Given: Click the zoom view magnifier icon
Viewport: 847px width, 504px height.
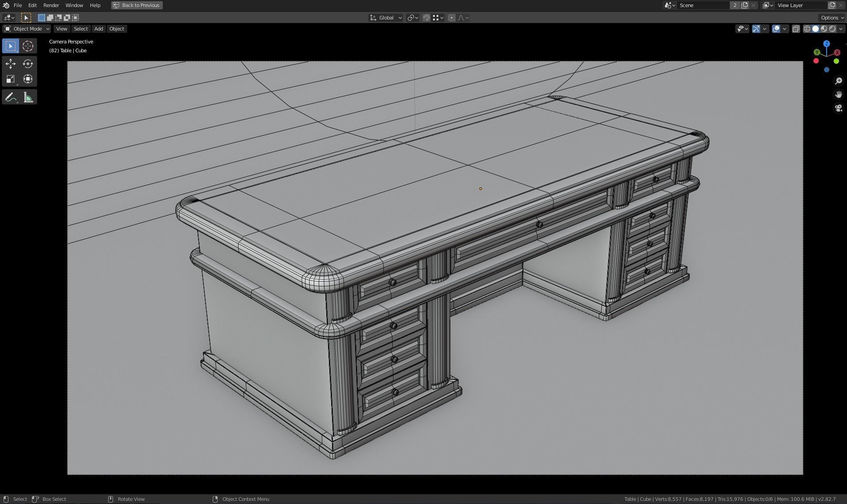Looking at the screenshot, I should [838, 81].
